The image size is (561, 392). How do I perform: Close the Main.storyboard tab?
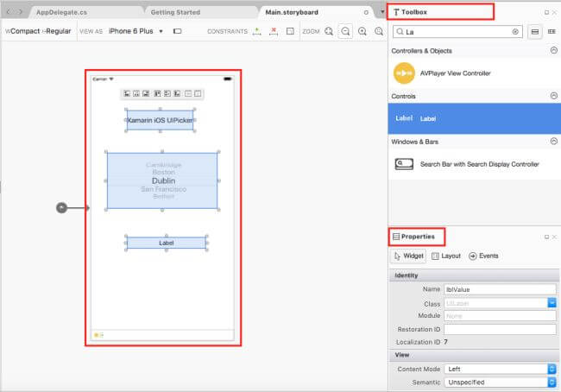366,12
